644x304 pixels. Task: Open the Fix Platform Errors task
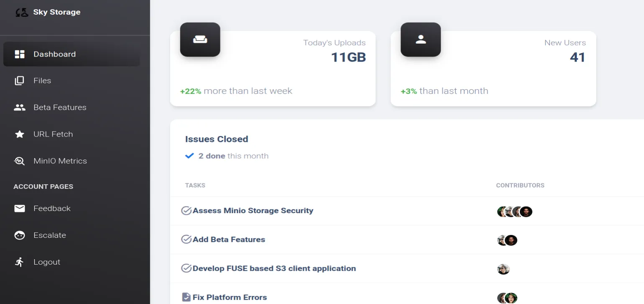tap(230, 297)
